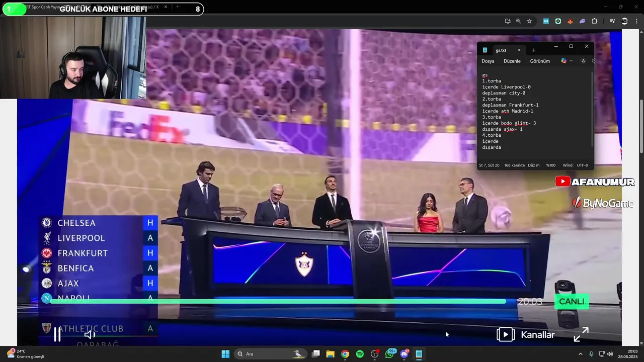Click the system tray volume speaker icon
Screen dimensions: 644x362
(610, 354)
